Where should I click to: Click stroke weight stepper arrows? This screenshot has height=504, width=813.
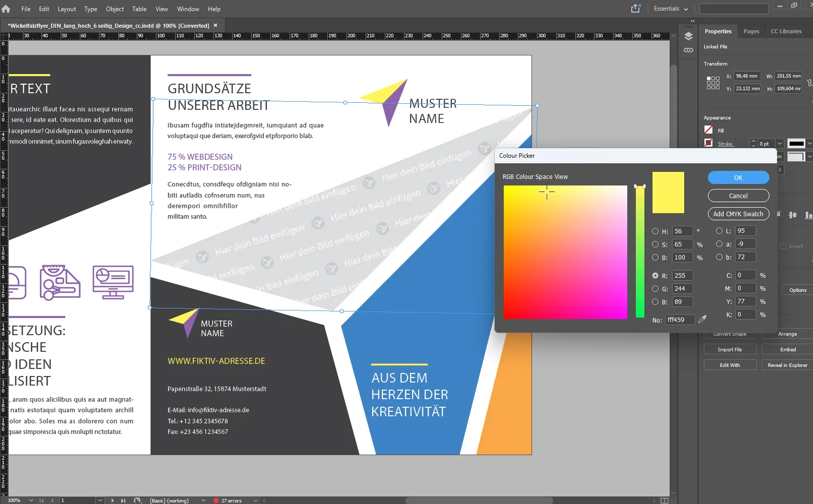click(x=753, y=144)
